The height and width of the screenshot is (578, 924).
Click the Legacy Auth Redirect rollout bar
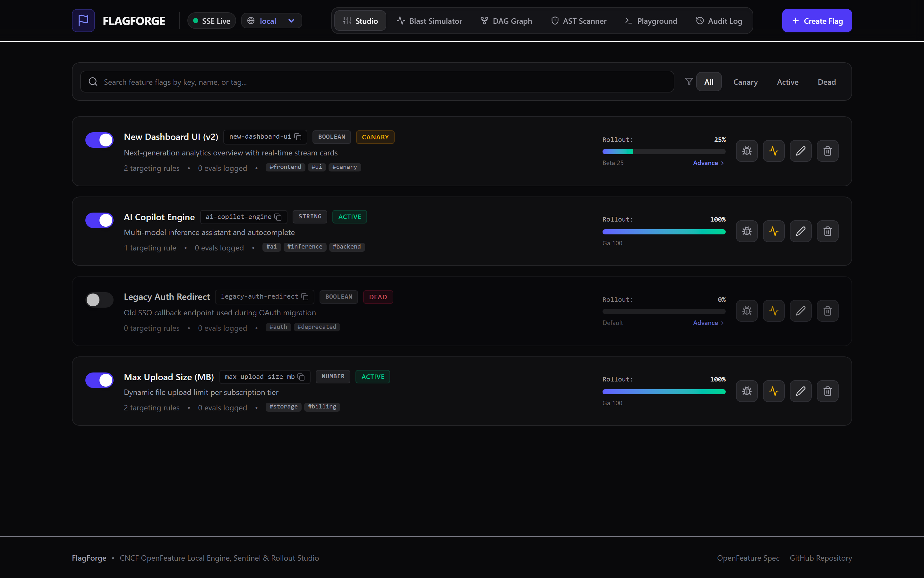(x=663, y=311)
